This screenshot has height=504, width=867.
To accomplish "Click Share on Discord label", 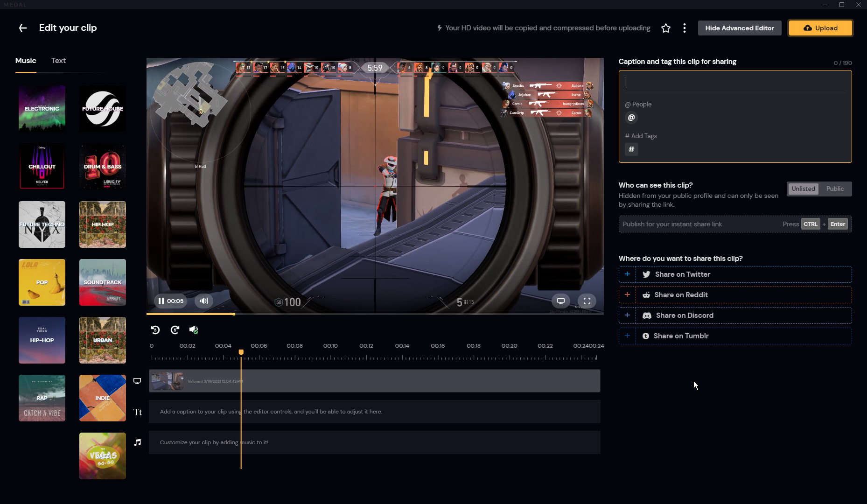I will [685, 315].
